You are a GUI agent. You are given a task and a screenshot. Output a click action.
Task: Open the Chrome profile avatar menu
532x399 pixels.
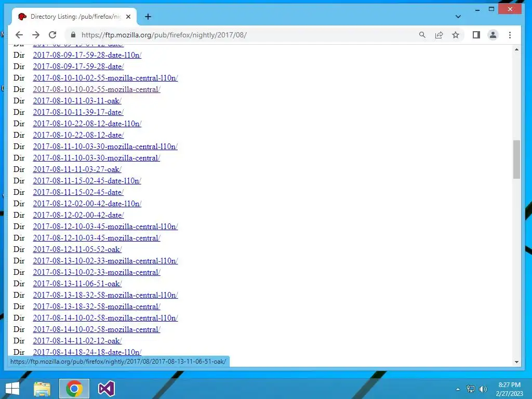point(493,35)
